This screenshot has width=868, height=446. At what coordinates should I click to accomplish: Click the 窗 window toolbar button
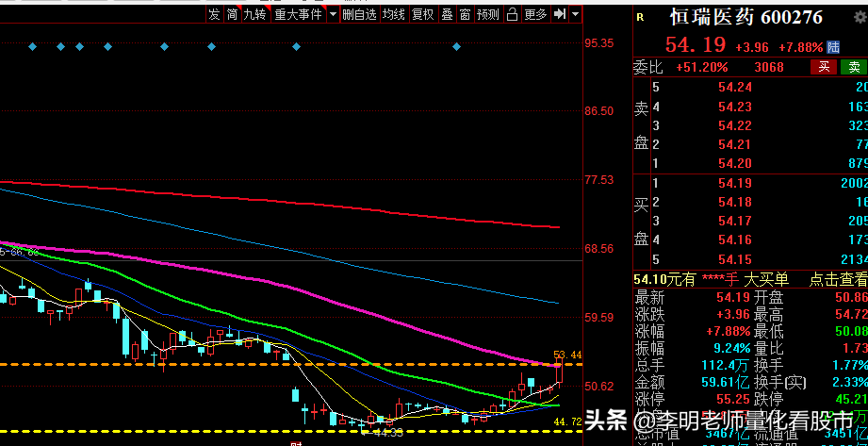click(465, 14)
